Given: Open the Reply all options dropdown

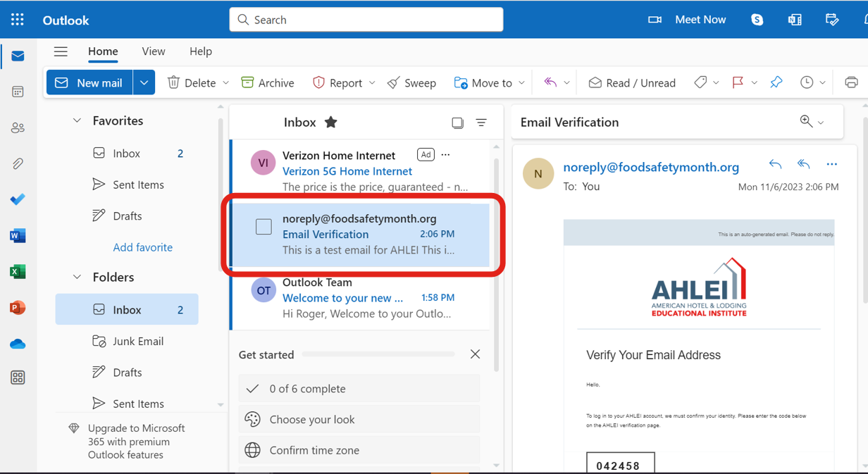Looking at the screenshot, I should coord(566,83).
